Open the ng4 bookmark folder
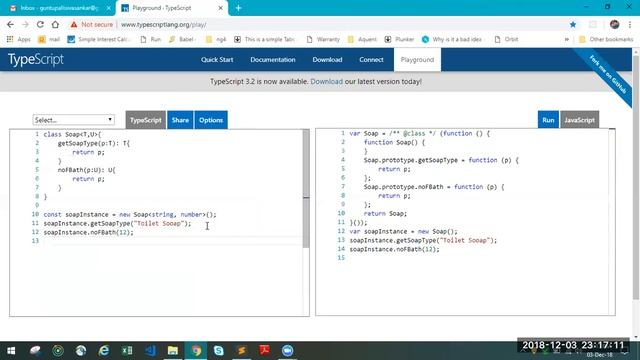This screenshot has height=360, width=640. [x=216, y=39]
